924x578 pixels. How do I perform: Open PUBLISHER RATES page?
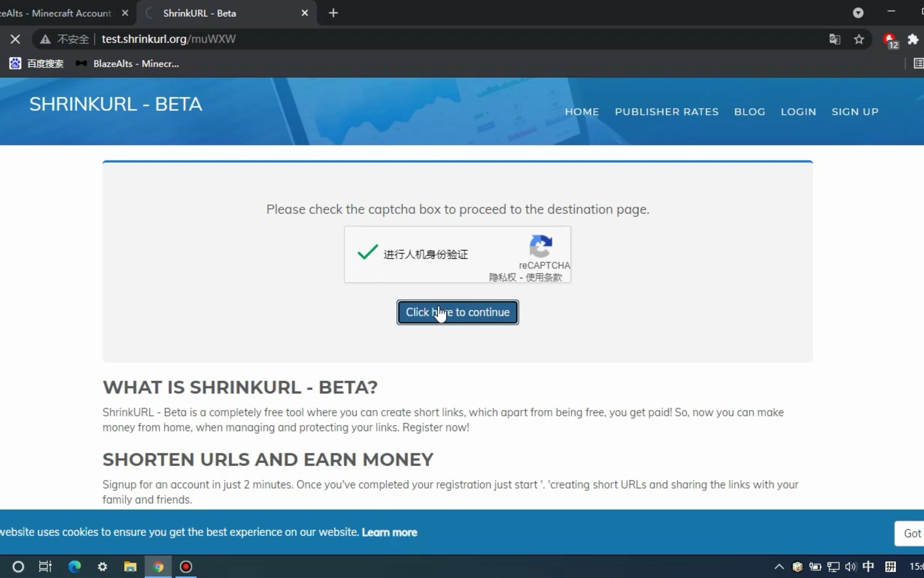click(667, 112)
